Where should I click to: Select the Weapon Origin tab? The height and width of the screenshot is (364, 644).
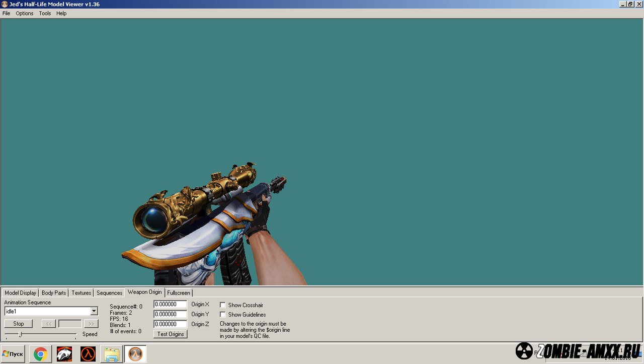pos(145,292)
